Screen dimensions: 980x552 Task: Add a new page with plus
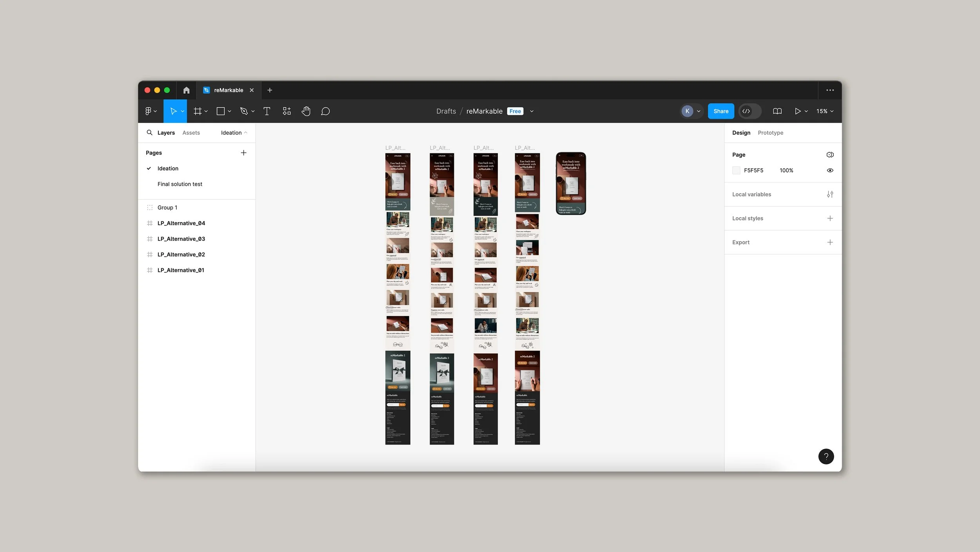243,153
